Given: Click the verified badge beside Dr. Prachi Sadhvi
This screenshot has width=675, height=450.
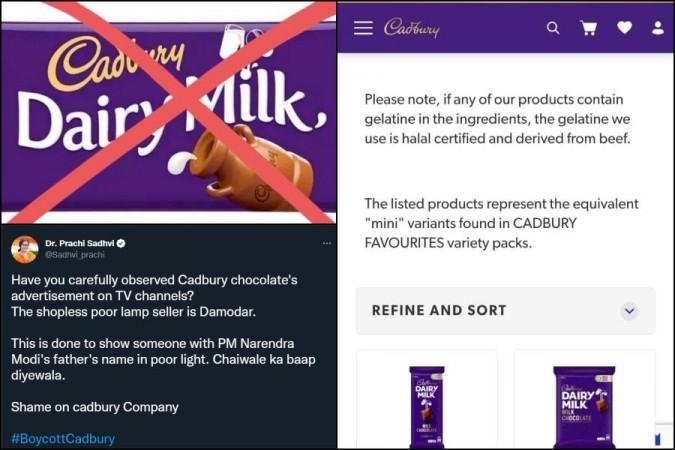Looking at the screenshot, I should [x=121, y=243].
